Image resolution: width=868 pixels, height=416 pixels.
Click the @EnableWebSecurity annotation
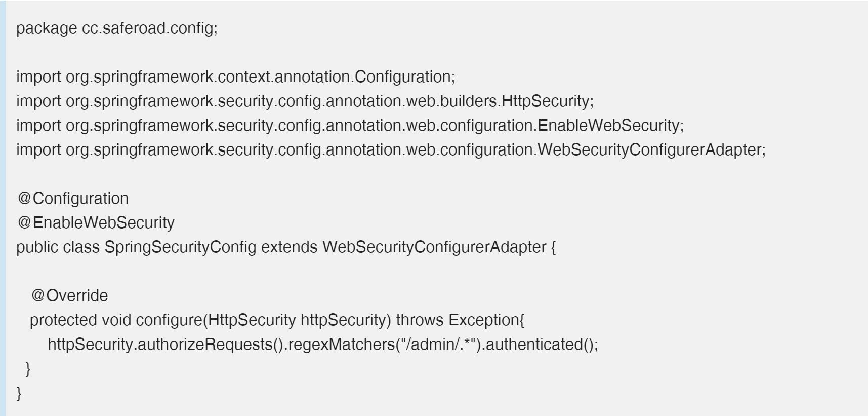(x=96, y=223)
